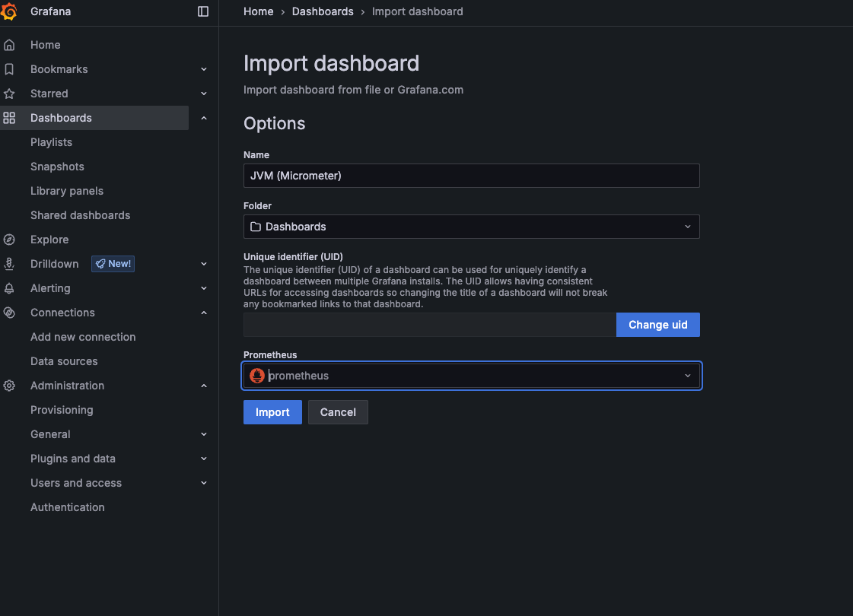Open Explore in the sidebar
Screen dimensions: 853x616
(x=49, y=240)
